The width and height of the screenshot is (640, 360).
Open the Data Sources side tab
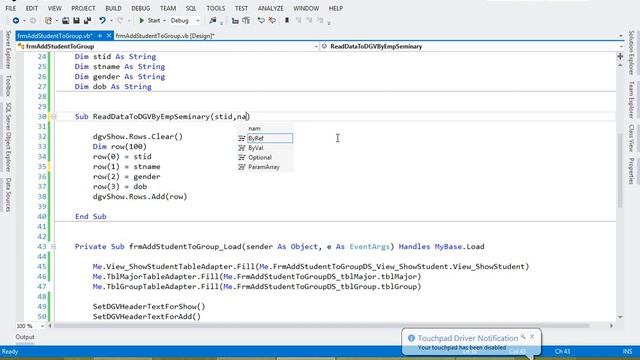(x=8, y=194)
